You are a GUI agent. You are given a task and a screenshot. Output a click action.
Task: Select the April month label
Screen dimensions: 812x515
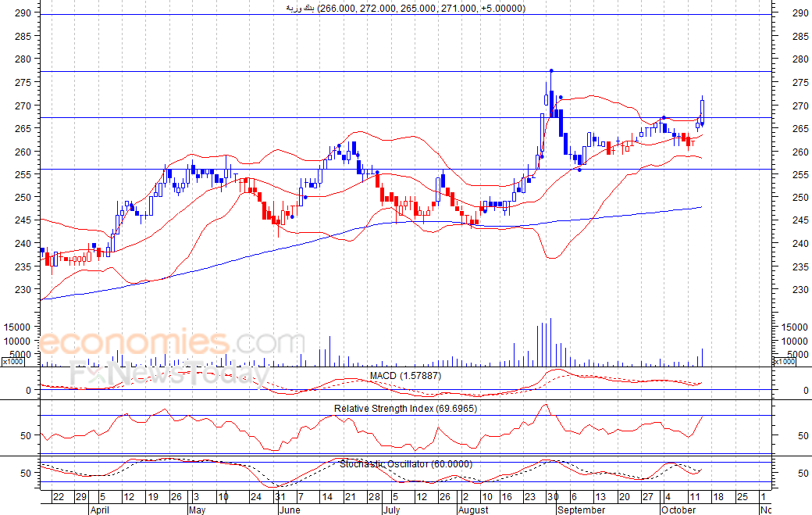click(99, 510)
